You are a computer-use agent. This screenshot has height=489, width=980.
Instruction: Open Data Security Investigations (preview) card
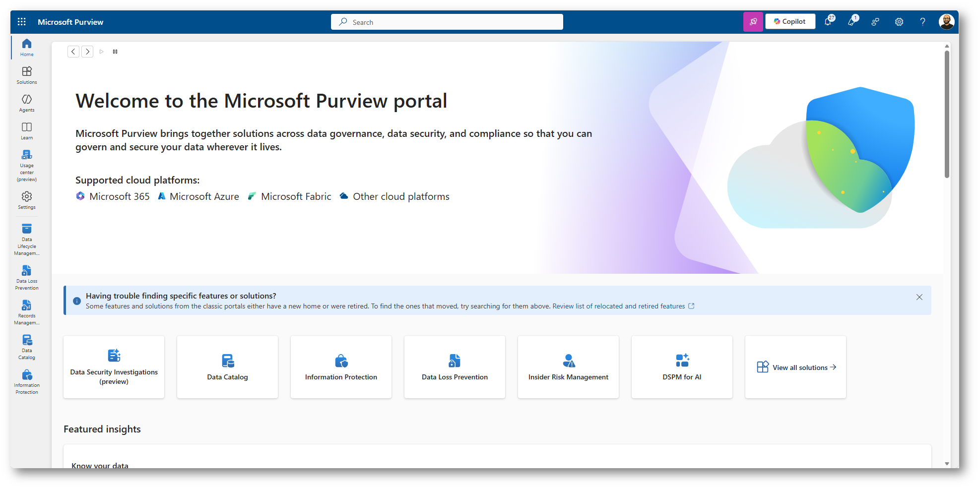click(x=114, y=367)
